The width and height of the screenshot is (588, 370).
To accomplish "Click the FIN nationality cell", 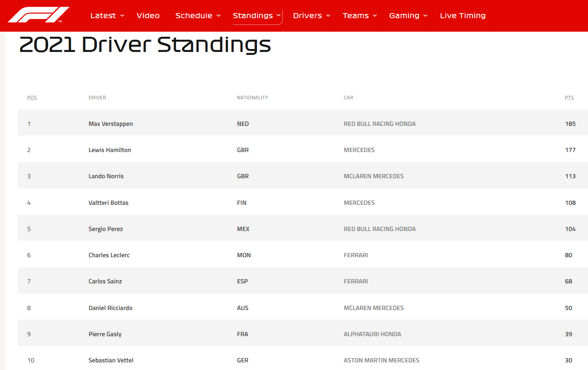I will point(241,203).
